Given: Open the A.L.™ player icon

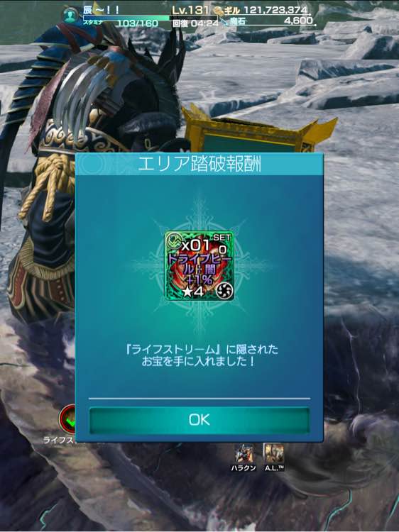Looking at the screenshot, I should click(x=274, y=453).
